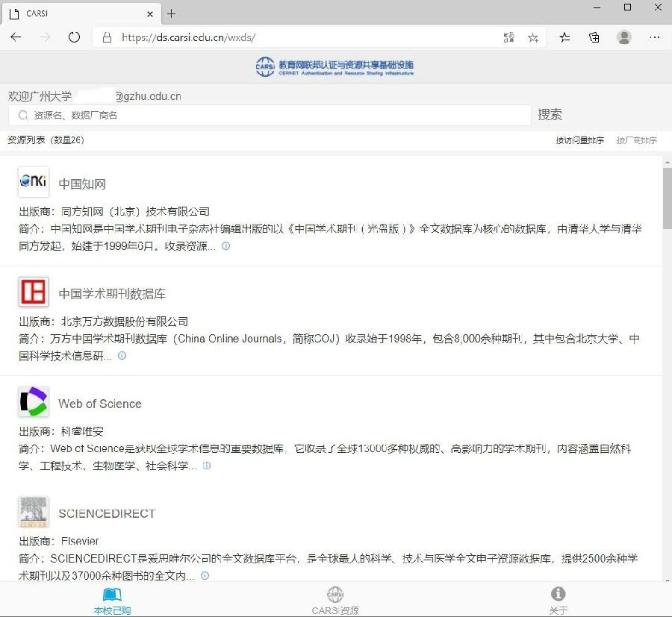Sort resources by 按访问量排序

tap(580, 140)
